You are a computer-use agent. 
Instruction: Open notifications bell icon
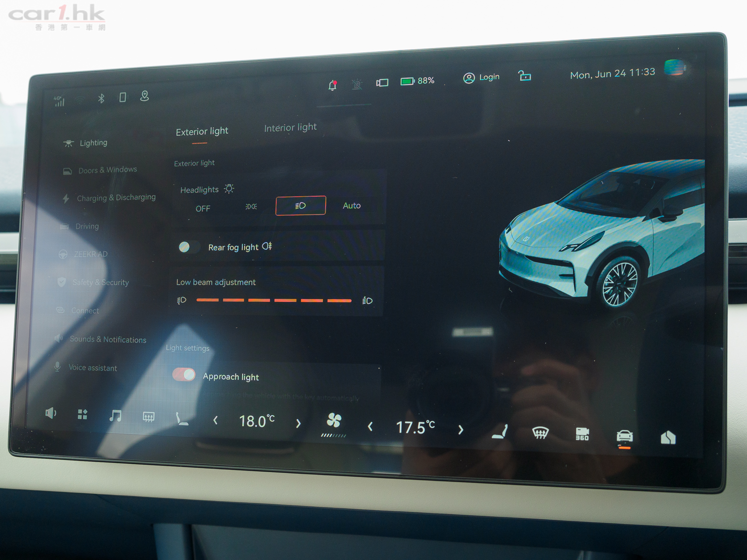point(332,85)
